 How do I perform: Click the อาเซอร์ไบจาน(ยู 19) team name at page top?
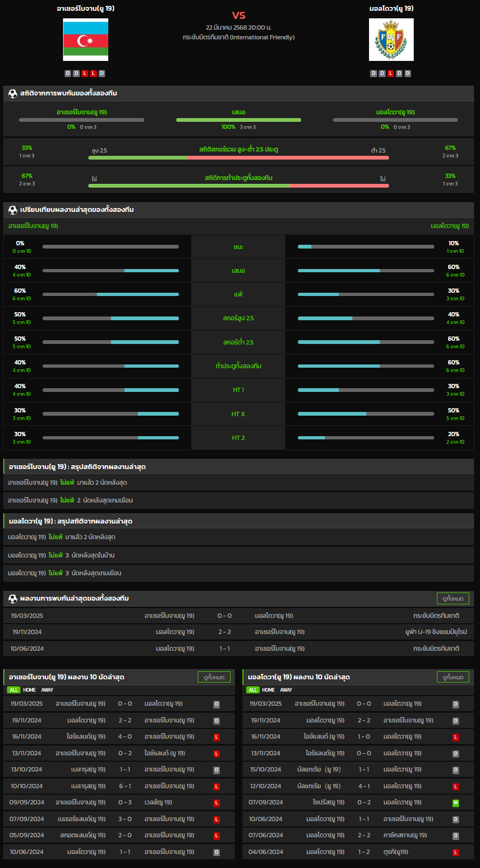point(86,9)
